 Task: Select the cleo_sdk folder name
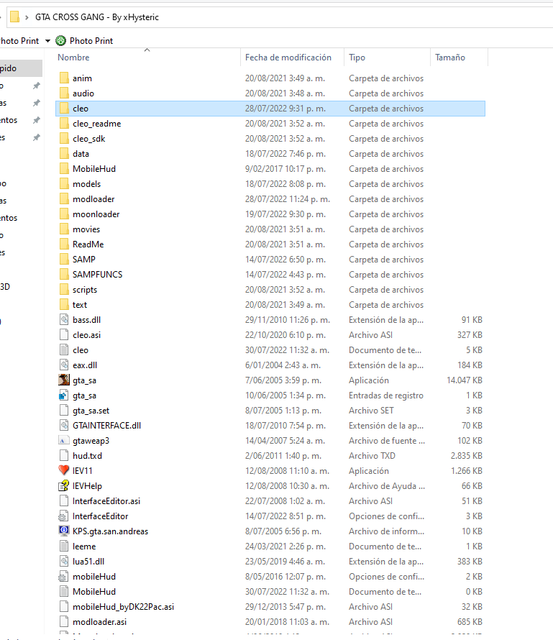tap(89, 139)
